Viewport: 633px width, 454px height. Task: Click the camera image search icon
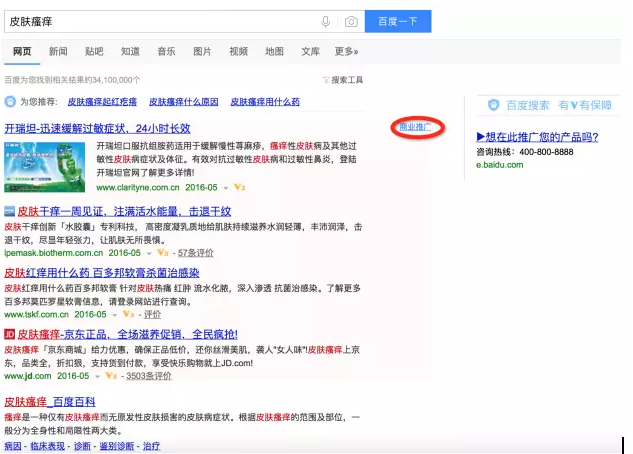pyautogui.click(x=351, y=21)
